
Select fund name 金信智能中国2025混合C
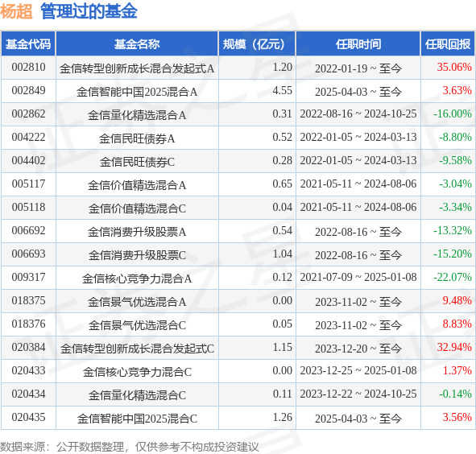click(137, 419)
